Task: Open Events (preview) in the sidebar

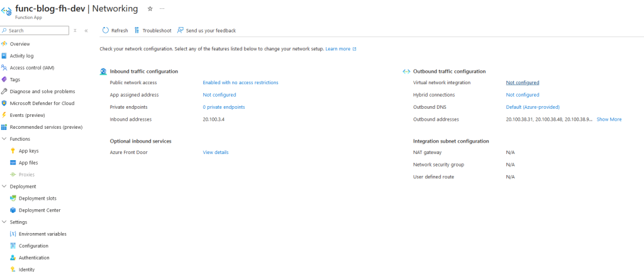Action: [28, 116]
